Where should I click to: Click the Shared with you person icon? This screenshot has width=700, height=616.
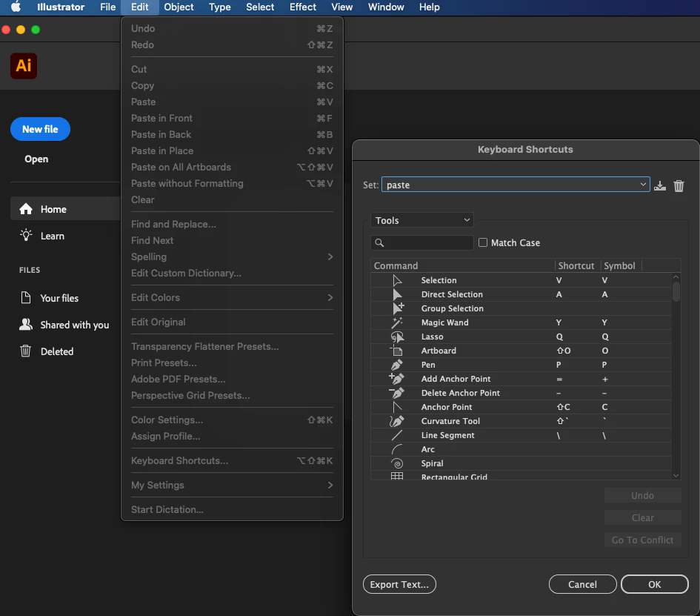[26, 324]
